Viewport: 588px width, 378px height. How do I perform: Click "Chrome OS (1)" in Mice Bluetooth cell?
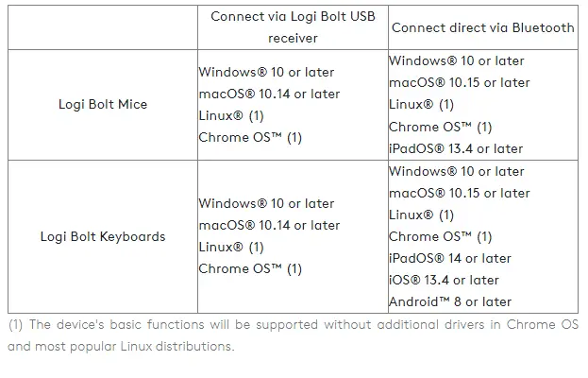tap(441, 127)
